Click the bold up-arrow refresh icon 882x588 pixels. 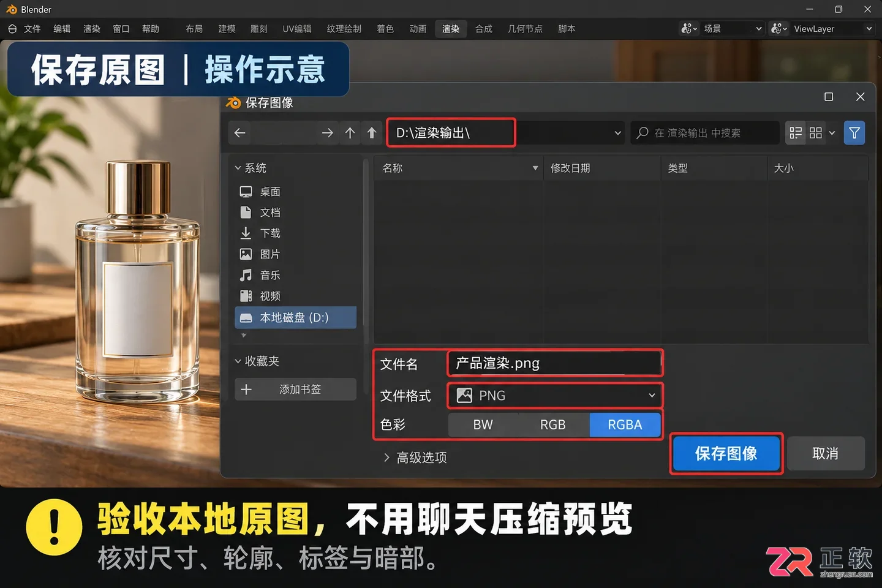pyautogui.click(x=372, y=133)
